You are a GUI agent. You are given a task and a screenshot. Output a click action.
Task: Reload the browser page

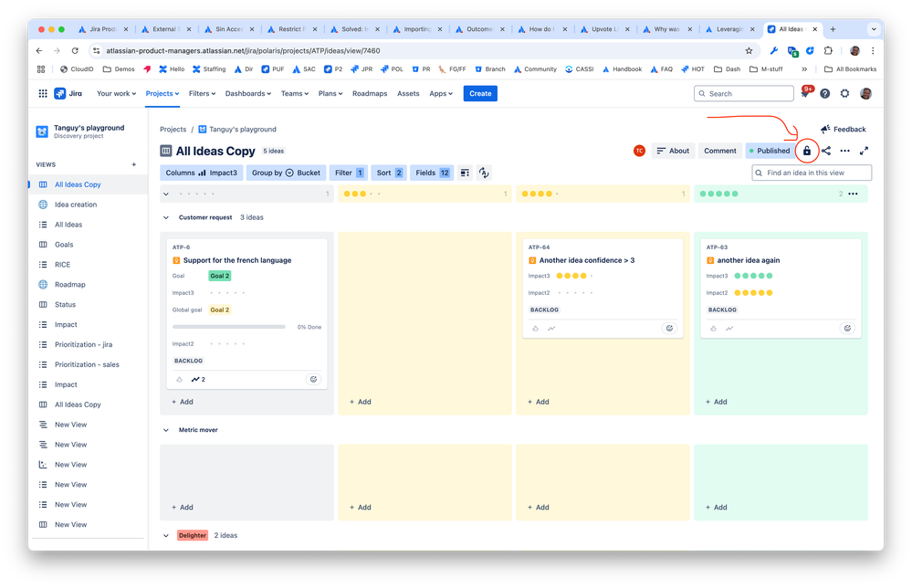click(x=75, y=50)
